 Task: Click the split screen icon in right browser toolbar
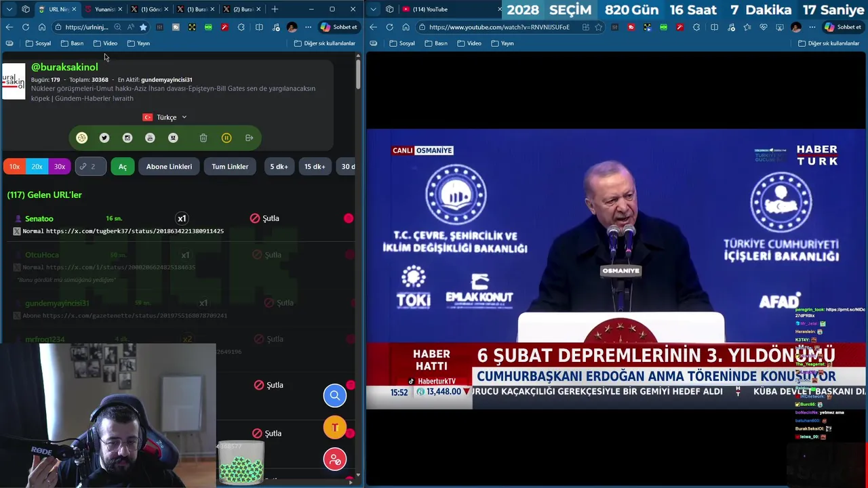pos(714,27)
